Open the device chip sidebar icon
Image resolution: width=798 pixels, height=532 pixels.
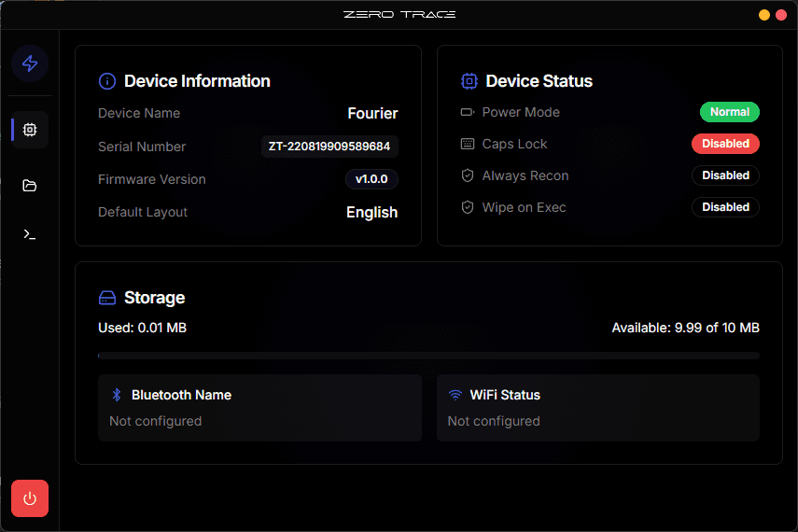click(30, 130)
